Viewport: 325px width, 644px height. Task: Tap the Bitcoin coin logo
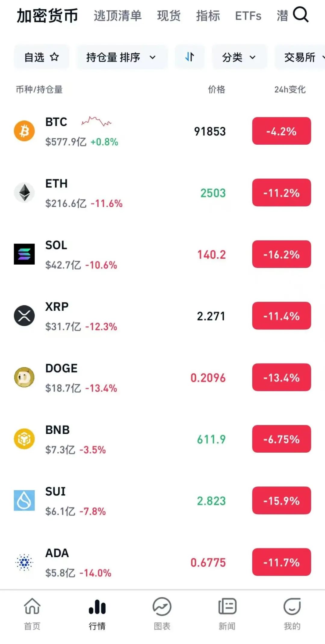[x=24, y=131]
